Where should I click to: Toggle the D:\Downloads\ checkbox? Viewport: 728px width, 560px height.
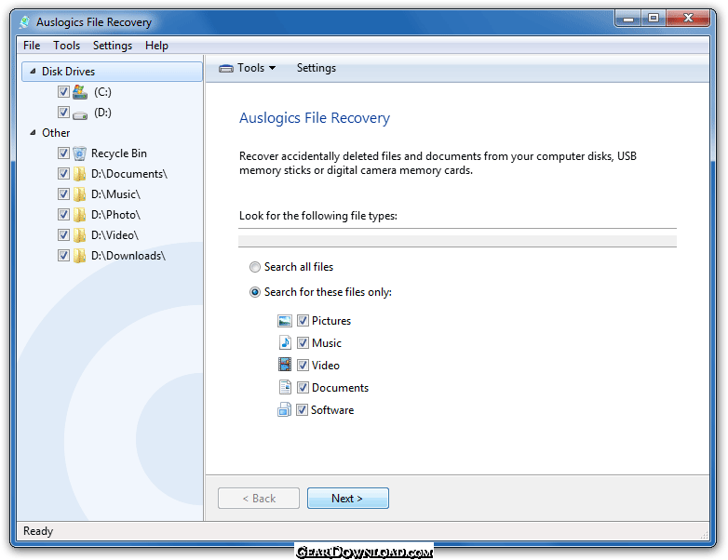[x=63, y=255]
